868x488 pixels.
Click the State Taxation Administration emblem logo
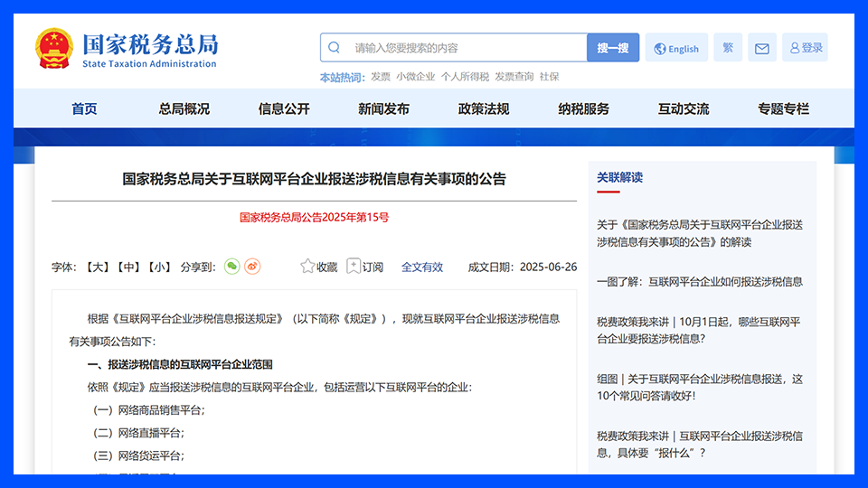coord(54,48)
